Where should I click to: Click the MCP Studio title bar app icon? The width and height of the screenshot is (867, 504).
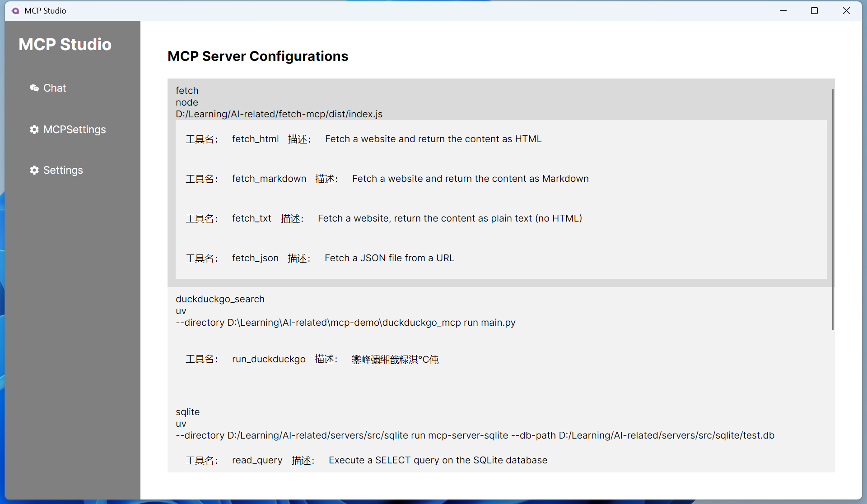click(x=15, y=10)
